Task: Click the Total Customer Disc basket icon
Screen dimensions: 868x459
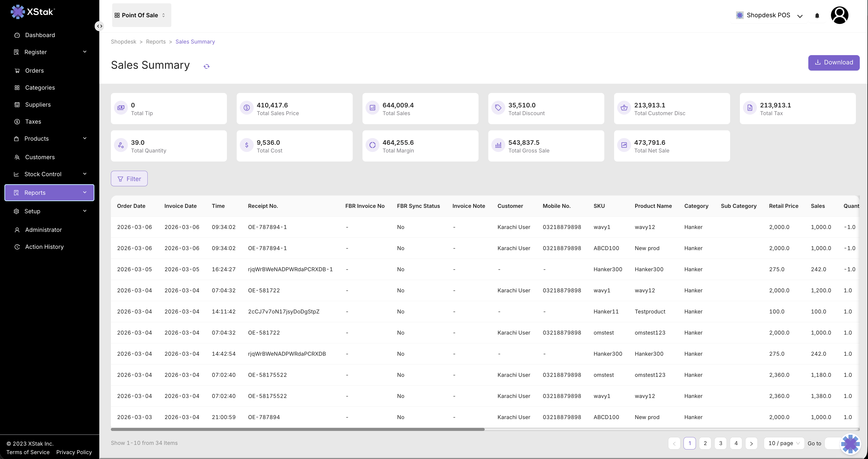Action: pos(624,108)
